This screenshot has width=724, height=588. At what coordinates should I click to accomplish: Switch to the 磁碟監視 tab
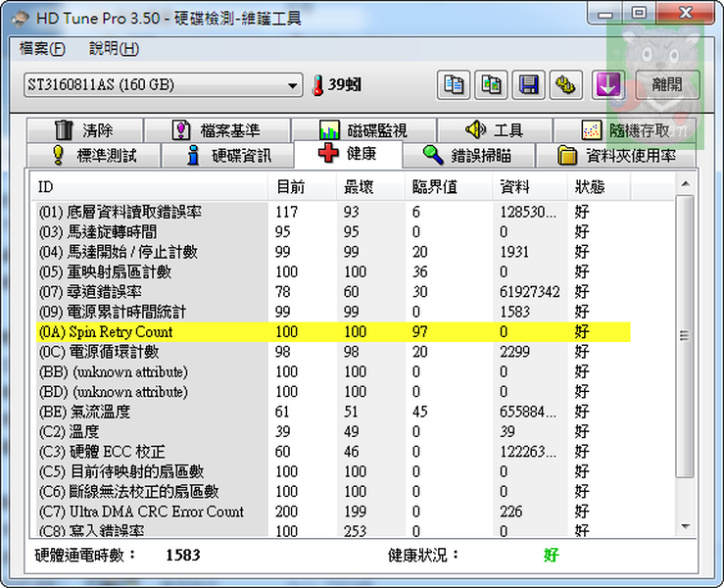click(x=363, y=130)
